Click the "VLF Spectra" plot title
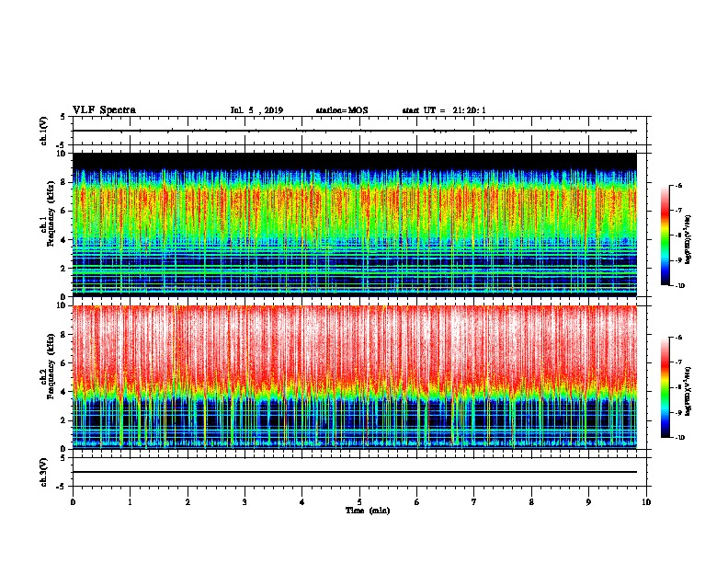 (x=104, y=110)
